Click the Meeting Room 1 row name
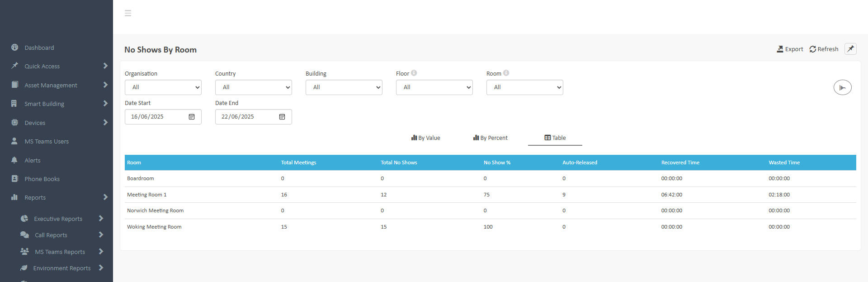 point(147,195)
